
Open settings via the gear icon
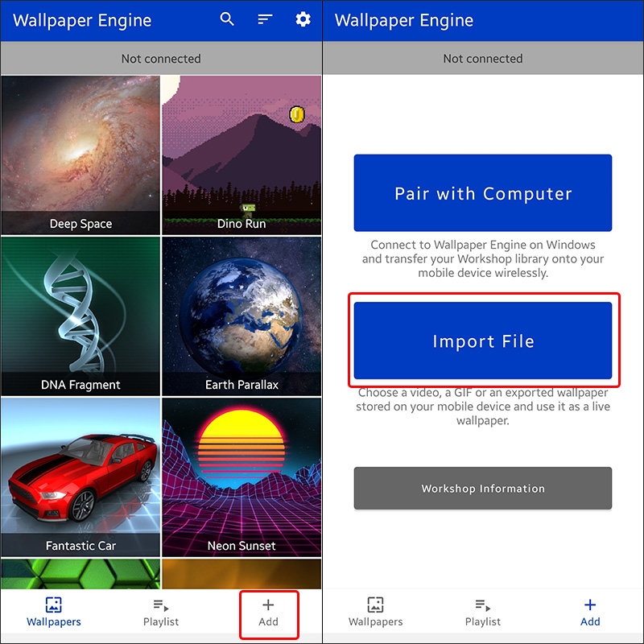click(x=303, y=19)
